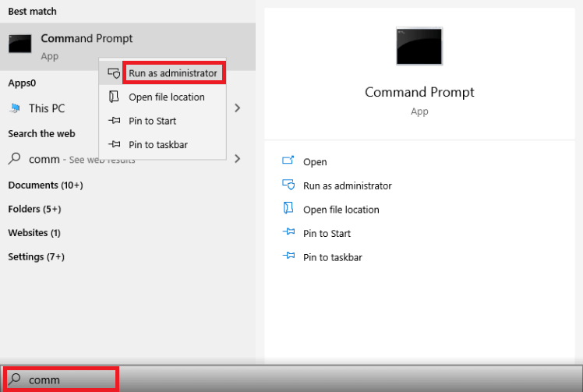Expand the comm web results arrow

click(237, 158)
